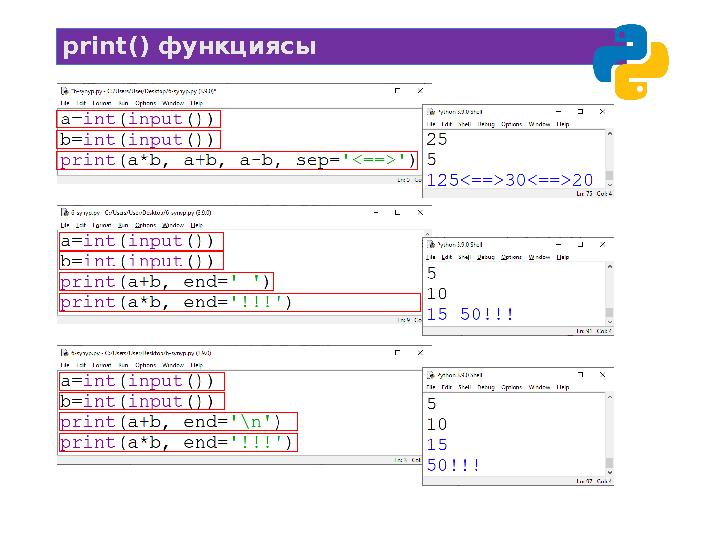
Task: Open File menu in shell with 50!!! on last line
Action: click(431, 387)
